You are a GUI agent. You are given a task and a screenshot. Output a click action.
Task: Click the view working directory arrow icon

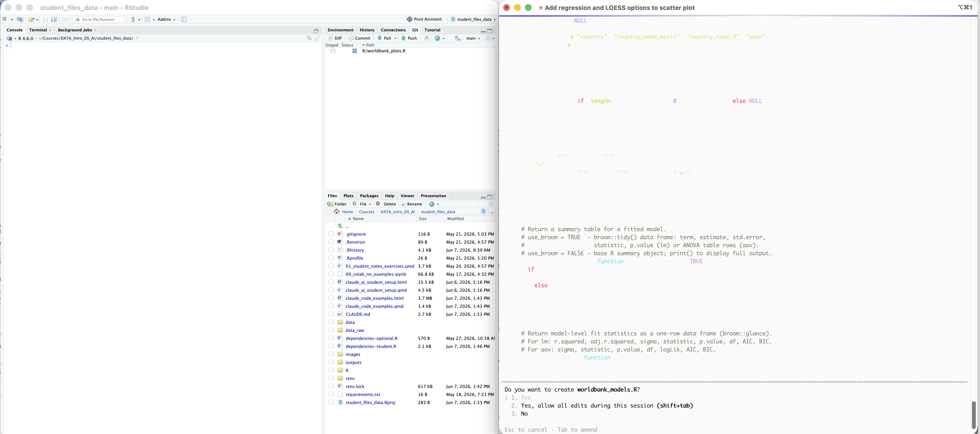click(x=137, y=38)
